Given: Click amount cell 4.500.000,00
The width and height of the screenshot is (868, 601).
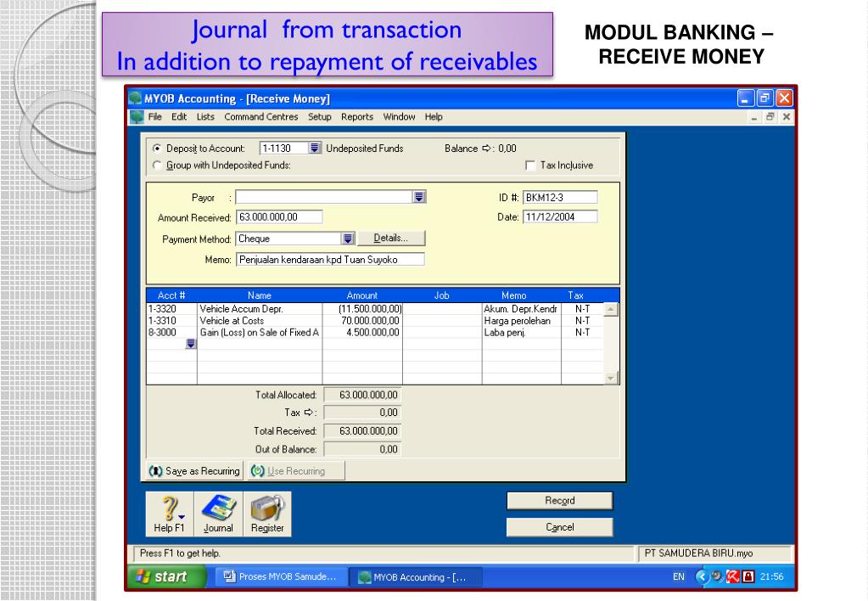Looking at the screenshot, I should [x=362, y=333].
